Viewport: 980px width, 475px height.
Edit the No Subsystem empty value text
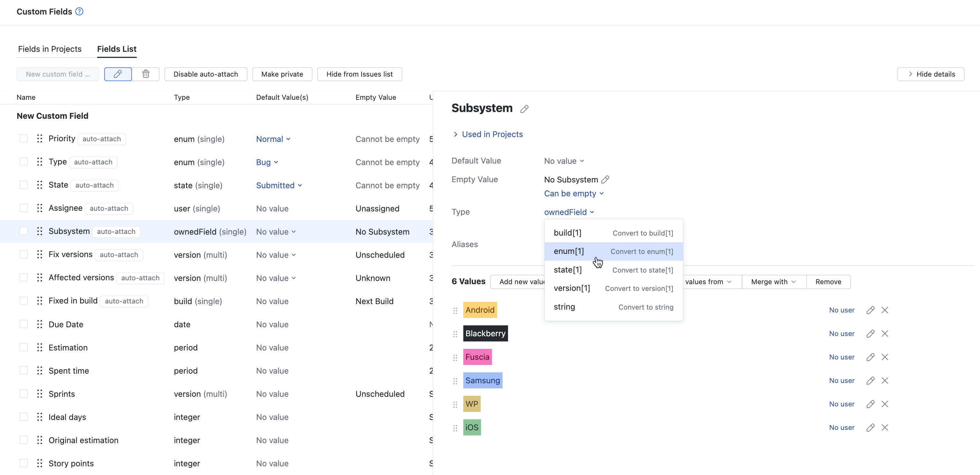point(605,179)
